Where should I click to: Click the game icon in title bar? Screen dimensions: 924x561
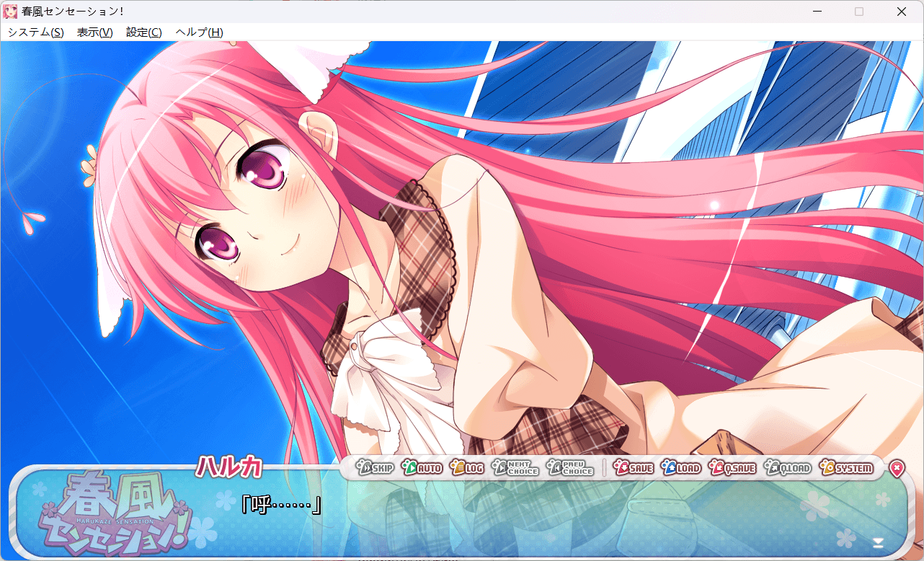point(11,12)
